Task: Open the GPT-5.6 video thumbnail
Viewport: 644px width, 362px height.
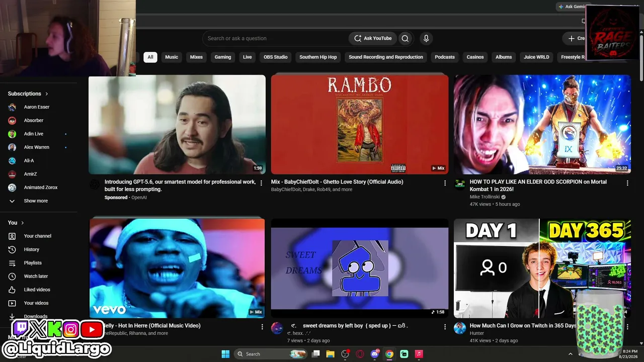Action: click(x=177, y=125)
